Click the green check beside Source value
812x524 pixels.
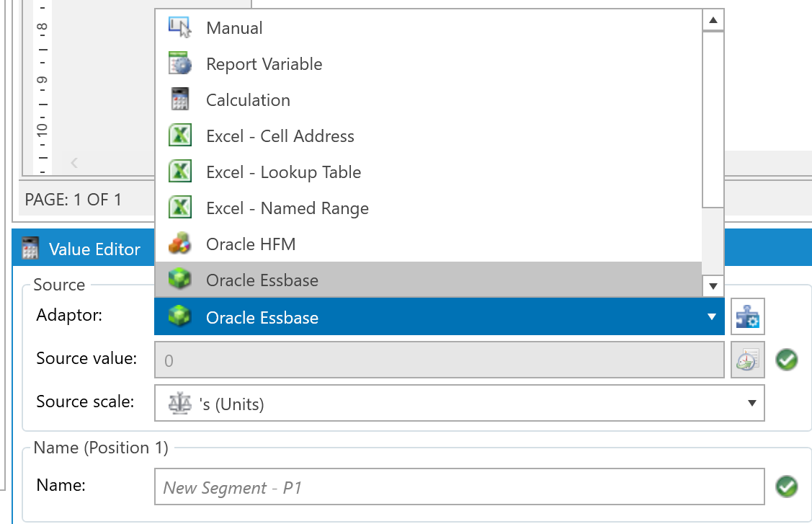tap(787, 360)
